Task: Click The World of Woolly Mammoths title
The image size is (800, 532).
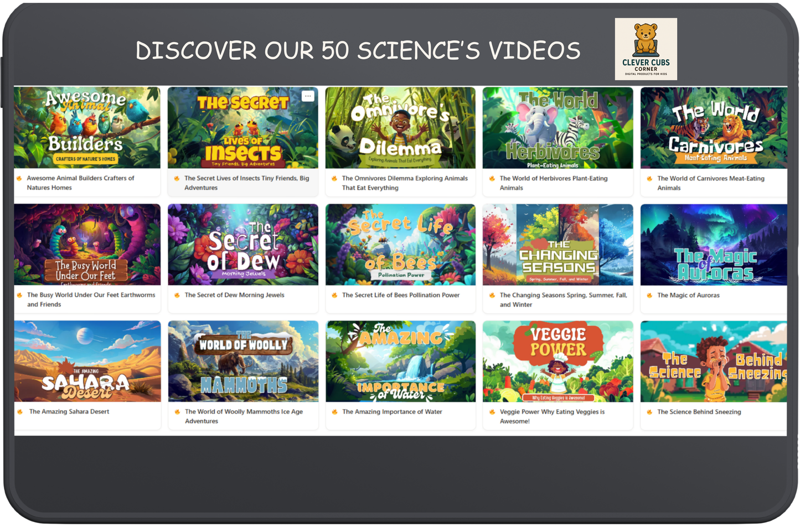Action: tap(242, 416)
